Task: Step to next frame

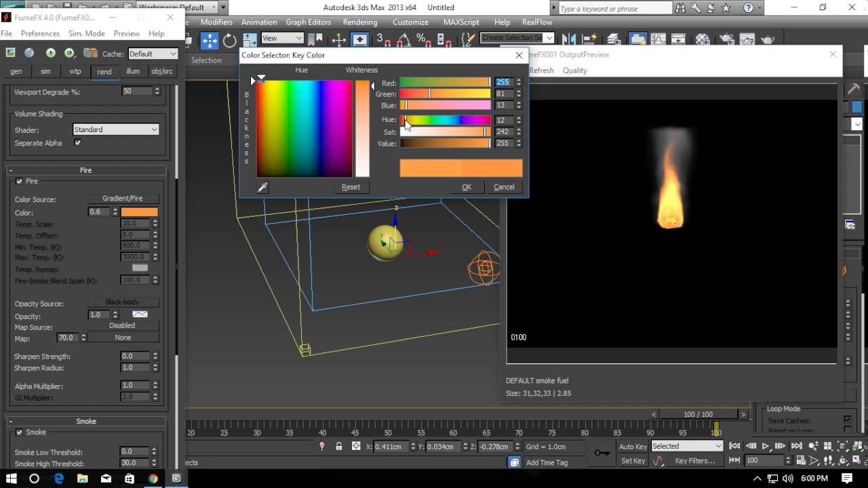Action: 781,446
